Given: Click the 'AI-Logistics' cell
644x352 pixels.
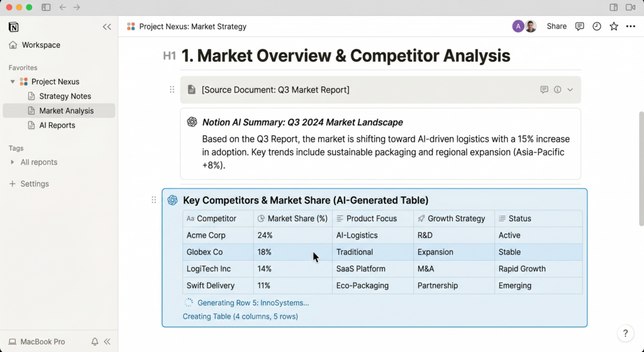Looking at the screenshot, I should [x=373, y=236].
